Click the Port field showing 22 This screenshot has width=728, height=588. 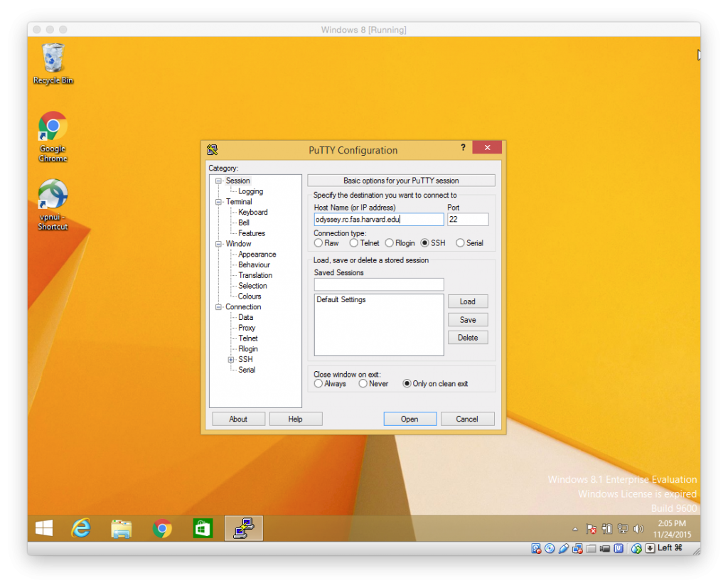pos(468,219)
